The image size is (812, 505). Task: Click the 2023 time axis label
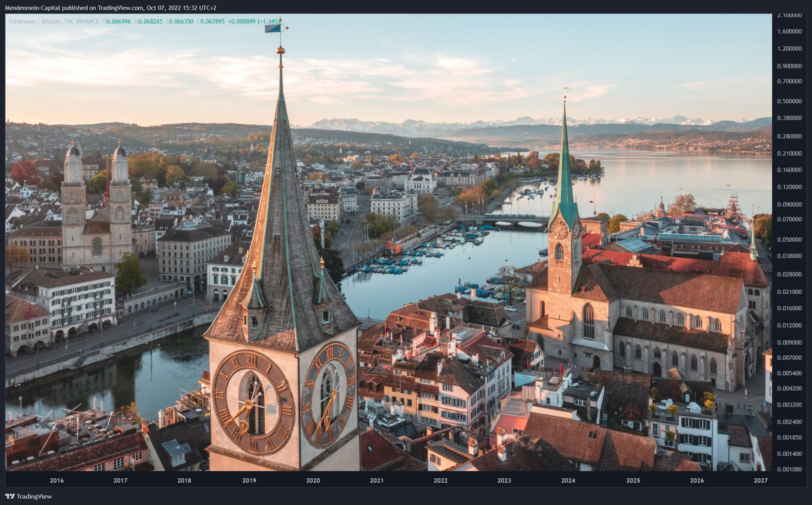[504, 480]
